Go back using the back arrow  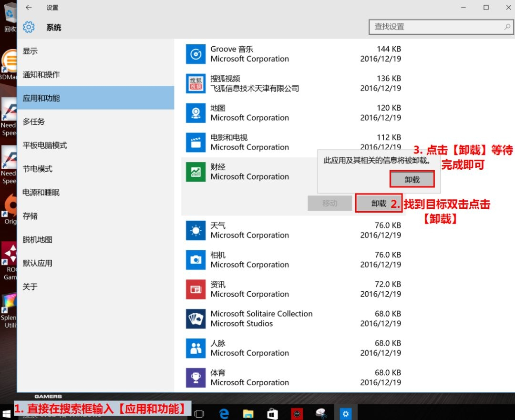29,8
